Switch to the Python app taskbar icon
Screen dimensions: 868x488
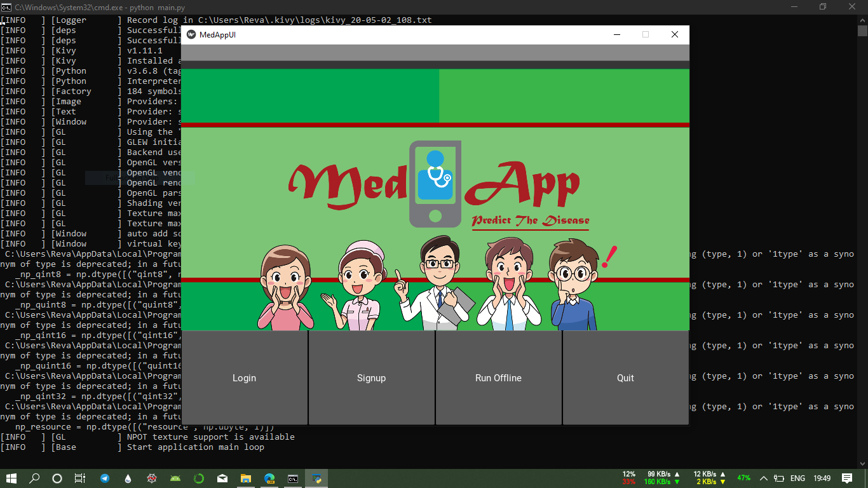coord(316,478)
